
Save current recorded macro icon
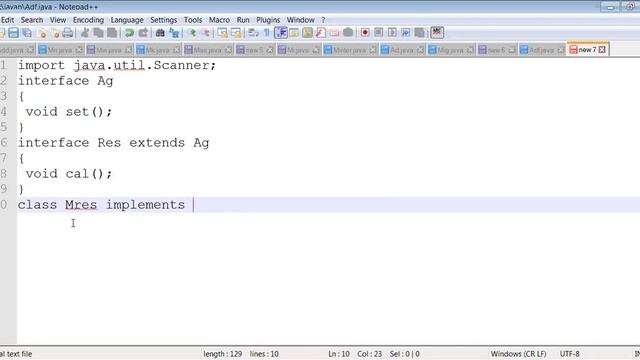419,33
